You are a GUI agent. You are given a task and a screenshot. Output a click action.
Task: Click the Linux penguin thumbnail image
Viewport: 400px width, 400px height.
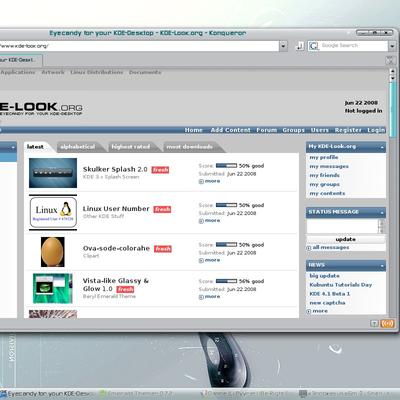[x=53, y=213]
